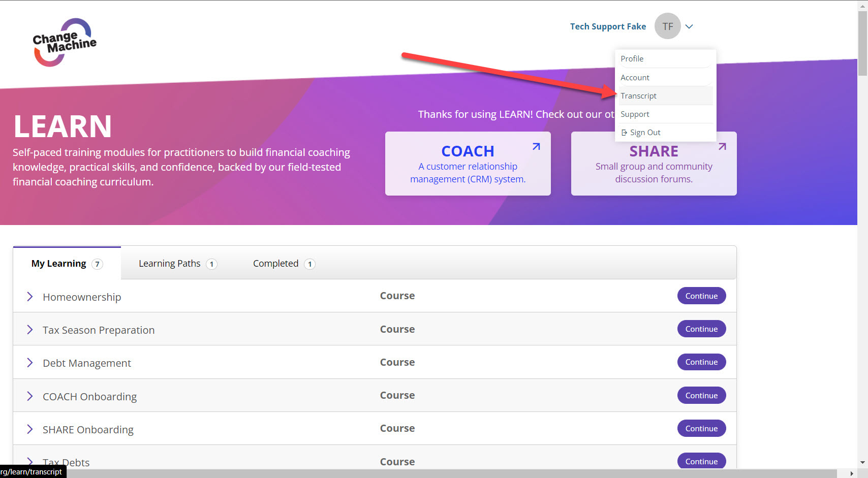Image resolution: width=868 pixels, height=478 pixels.
Task: Toggle the user menu chevron arrow
Action: click(x=689, y=27)
